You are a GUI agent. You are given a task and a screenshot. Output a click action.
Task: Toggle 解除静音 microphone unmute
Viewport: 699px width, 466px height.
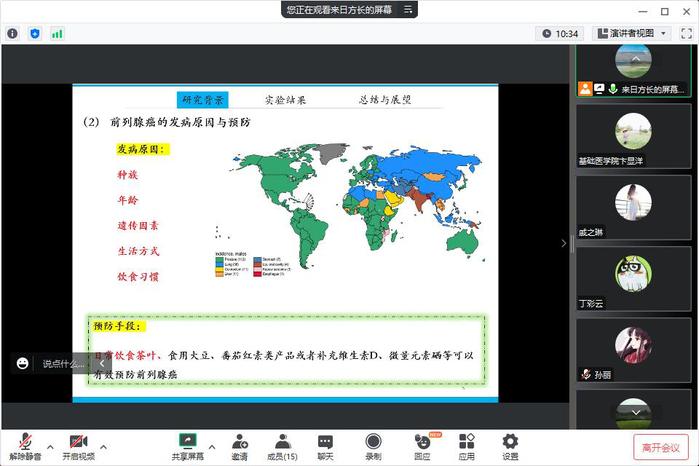(x=25, y=446)
